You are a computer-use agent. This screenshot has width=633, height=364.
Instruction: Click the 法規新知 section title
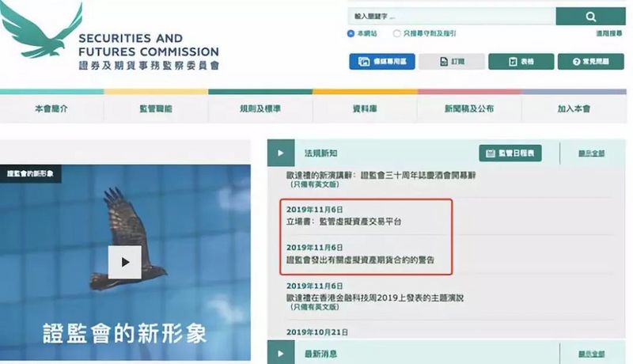tap(320, 154)
